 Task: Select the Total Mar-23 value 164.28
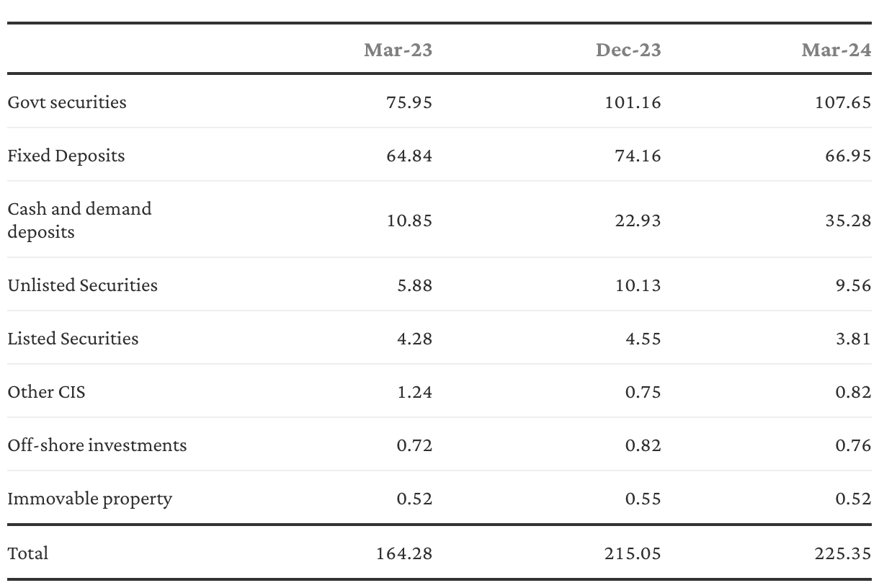tap(403, 553)
